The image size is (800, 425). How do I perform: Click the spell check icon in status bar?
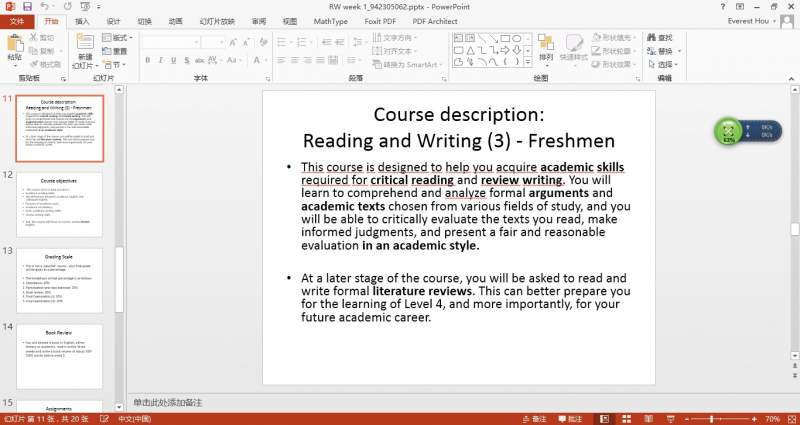pyautogui.click(x=104, y=419)
